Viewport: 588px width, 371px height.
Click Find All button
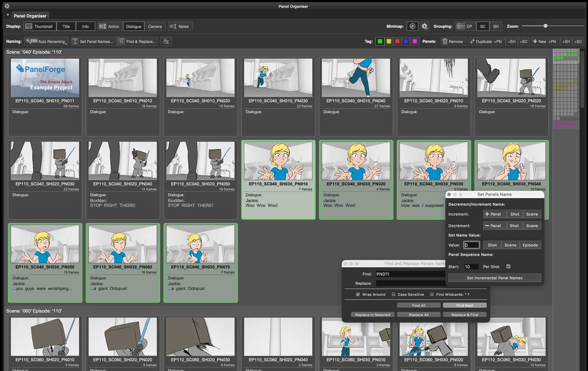pos(419,305)
